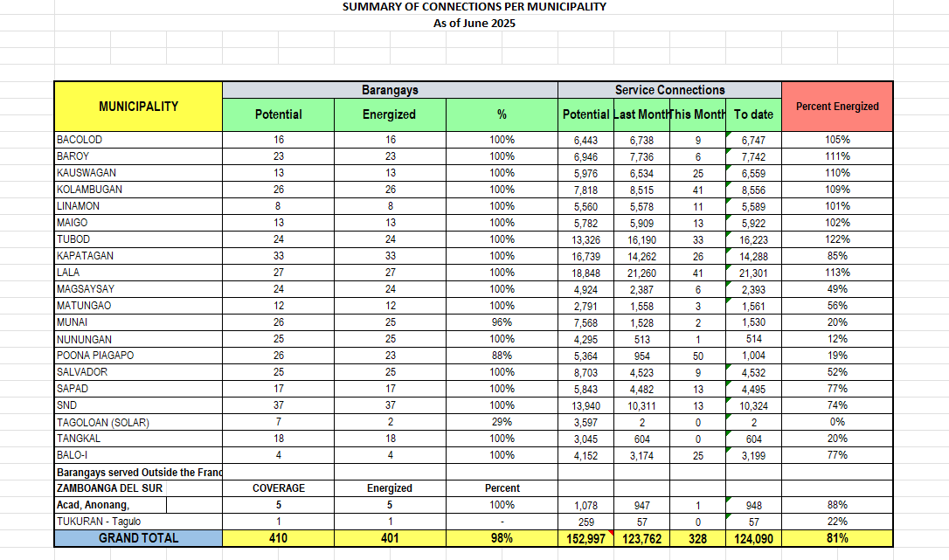Click the yellow MUNICIPALITY header cell
Image resolution: width=949 pixels, height=560 pixels.
point(138,107)
